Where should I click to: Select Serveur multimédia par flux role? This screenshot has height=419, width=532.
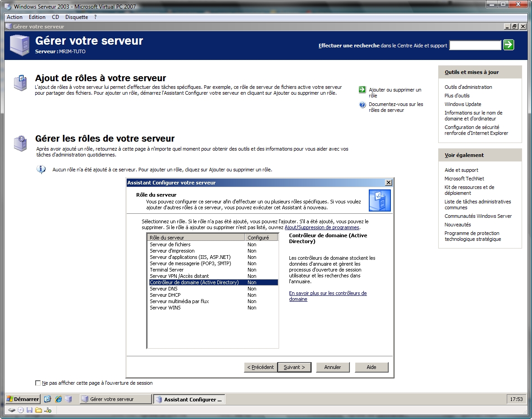213,302
